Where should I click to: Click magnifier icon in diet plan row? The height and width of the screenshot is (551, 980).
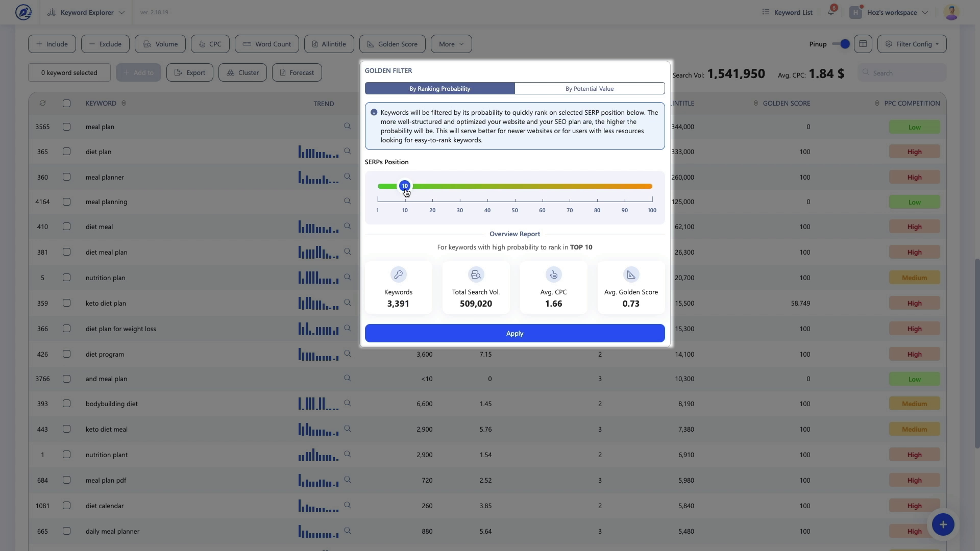coord(348,152)
